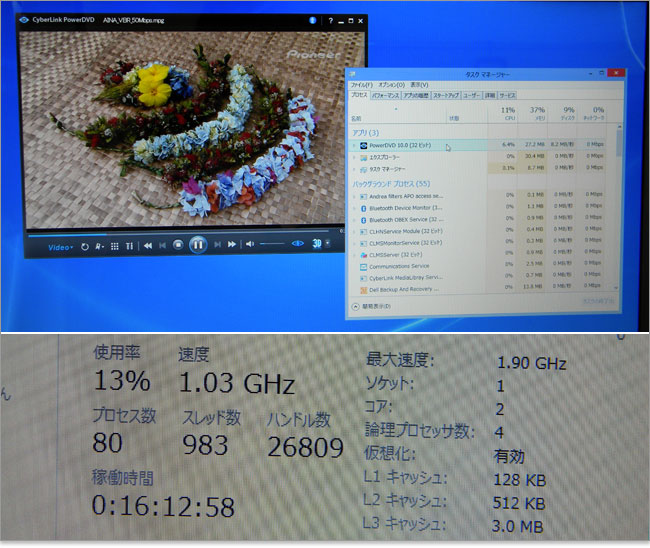
Task: Switch to the アプリの履歴 tab
Action: pyautogui.click(x=416, y=95)
